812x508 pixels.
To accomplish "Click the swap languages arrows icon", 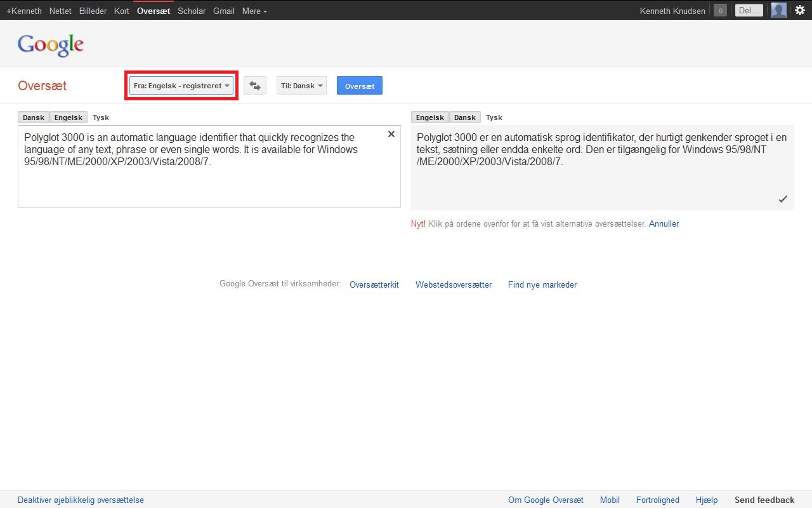I will pos(255,86).
